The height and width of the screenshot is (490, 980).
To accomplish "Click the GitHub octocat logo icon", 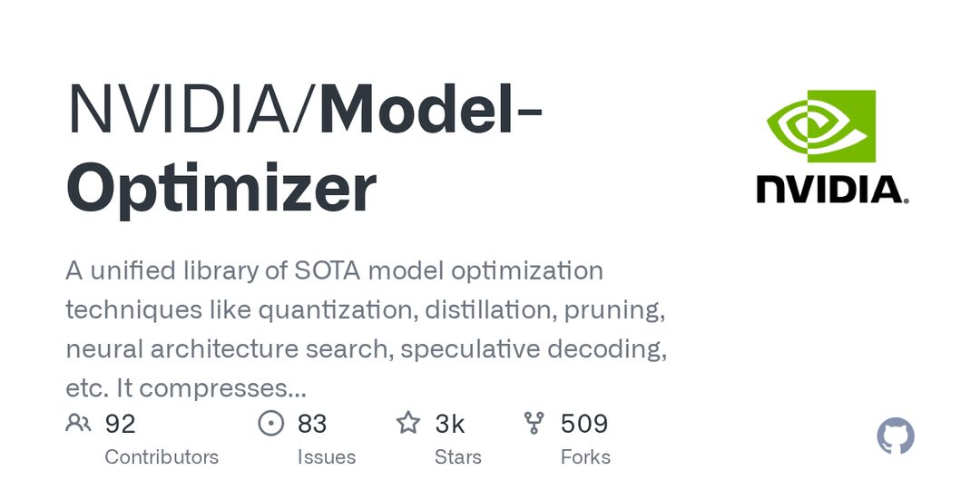I will [x=895, y=436].
